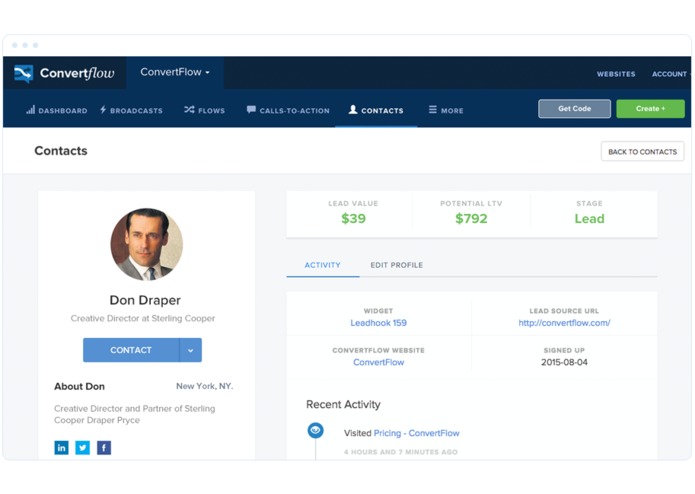The height and width of the screenshot is (494, 695).
Task: Expand the More menu
Action: [446, 110]
